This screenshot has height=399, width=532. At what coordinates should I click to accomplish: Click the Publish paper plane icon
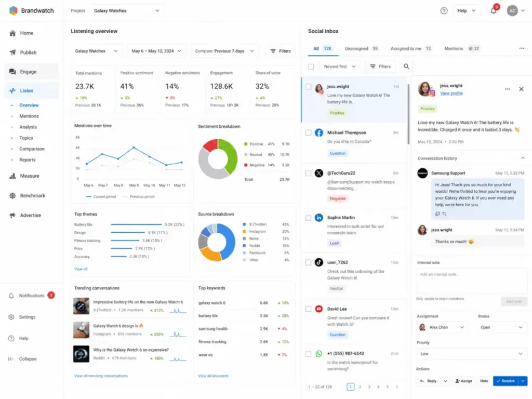[12, 52]
